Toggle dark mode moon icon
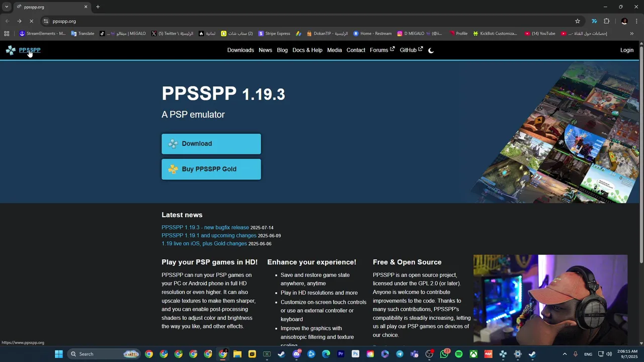644x362 pixels. [431, 50]
